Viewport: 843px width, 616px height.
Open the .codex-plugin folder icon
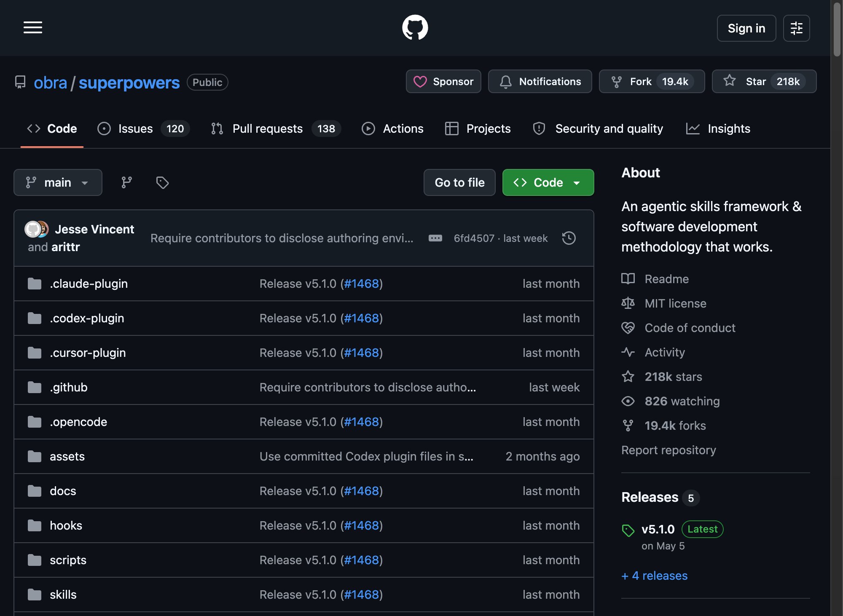tap(35, 318)
